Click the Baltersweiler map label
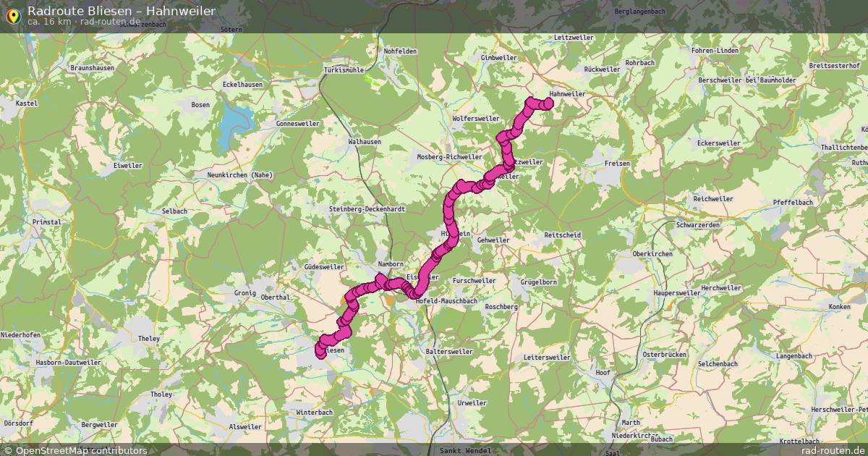Image resolution: width=868 pixels, height=456 pixels. click(449, 351)
